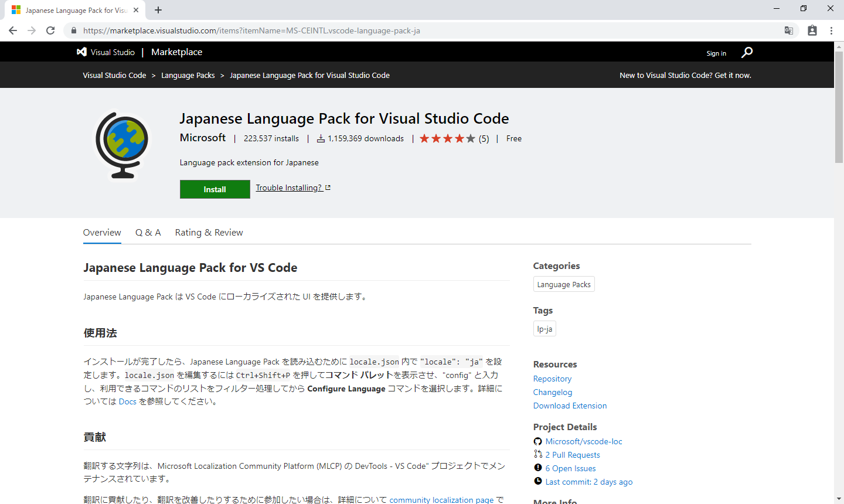The image size is (844, 504).
Task: Click the Language Packs breadcrumb
Action: (x=188, y=76)
